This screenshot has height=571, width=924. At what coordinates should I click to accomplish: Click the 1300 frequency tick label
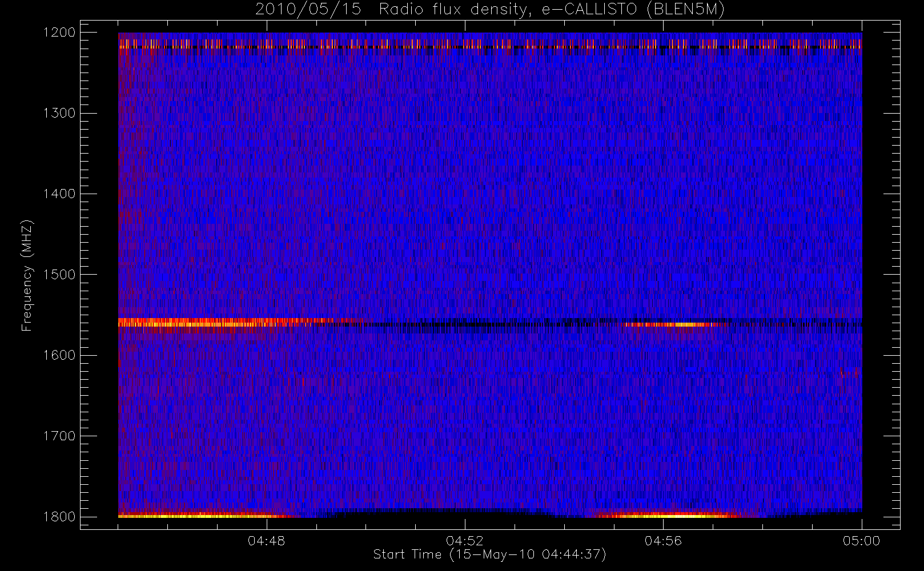pos(59,113)
